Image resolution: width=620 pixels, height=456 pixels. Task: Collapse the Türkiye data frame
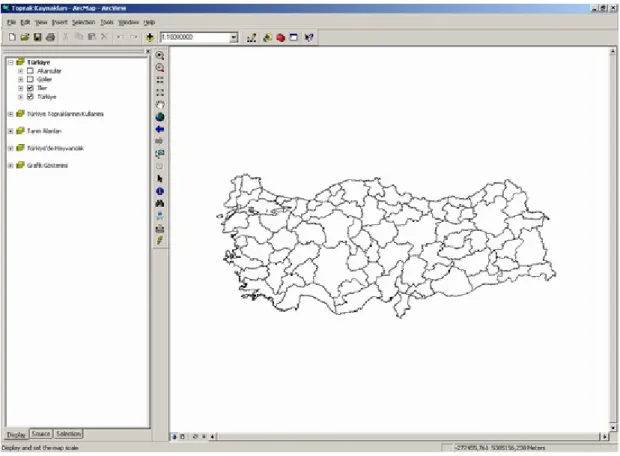pyautogui.click(x=11, y=62)
